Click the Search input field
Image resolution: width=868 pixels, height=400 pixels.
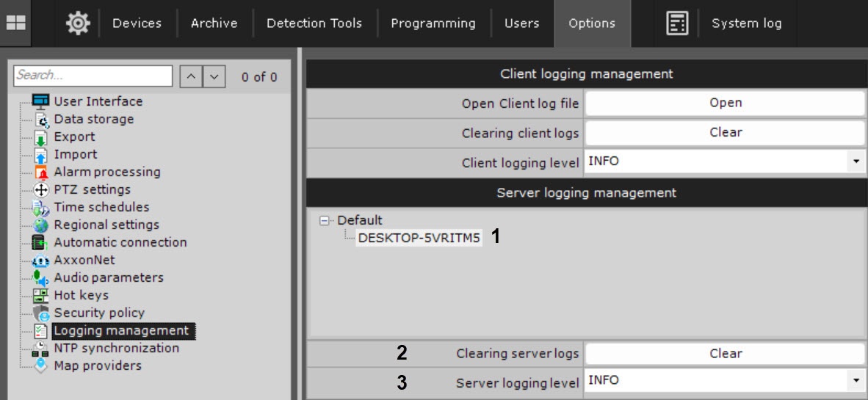click(x=93, y=76)
